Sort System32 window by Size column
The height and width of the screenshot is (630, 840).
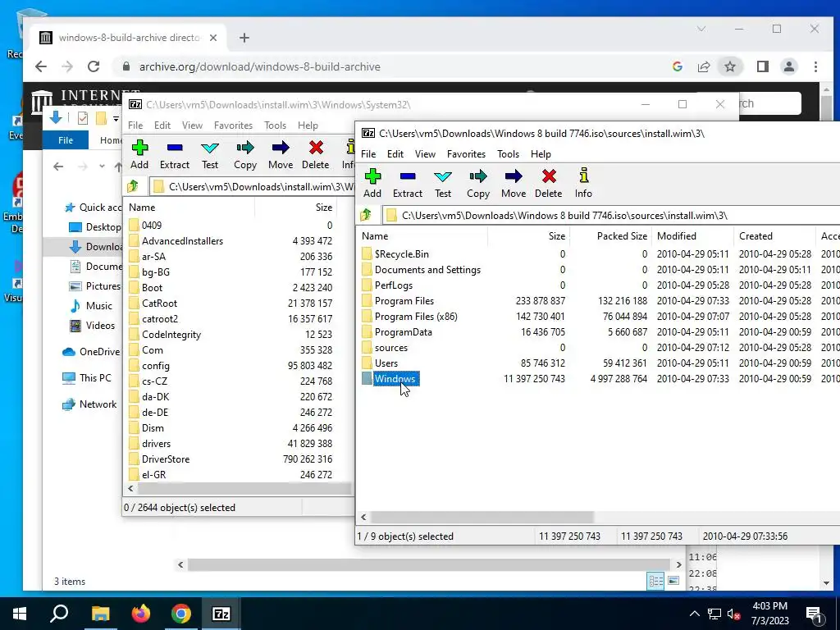coord(295,208)
